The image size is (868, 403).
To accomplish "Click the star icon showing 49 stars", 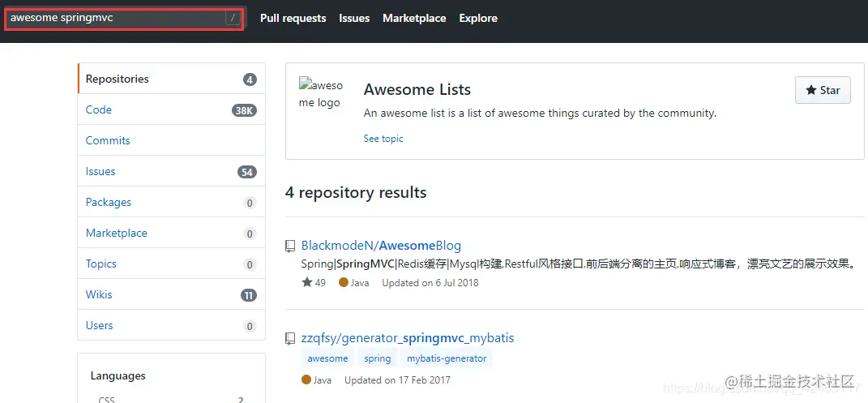I will [x=306, y=282].
